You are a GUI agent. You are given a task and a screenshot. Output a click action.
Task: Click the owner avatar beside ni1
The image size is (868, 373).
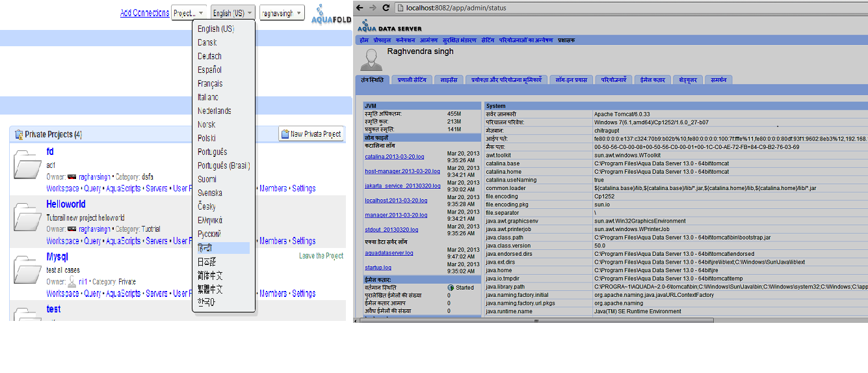pos(72,281)
